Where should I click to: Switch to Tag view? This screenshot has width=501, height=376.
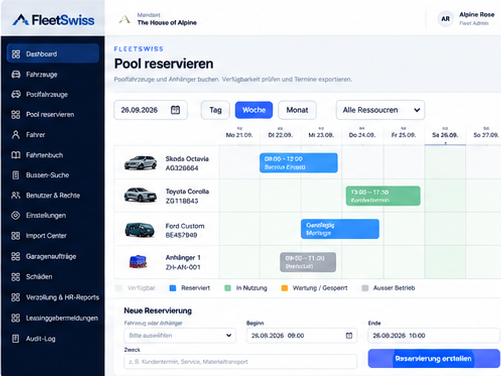coord(215,110)
